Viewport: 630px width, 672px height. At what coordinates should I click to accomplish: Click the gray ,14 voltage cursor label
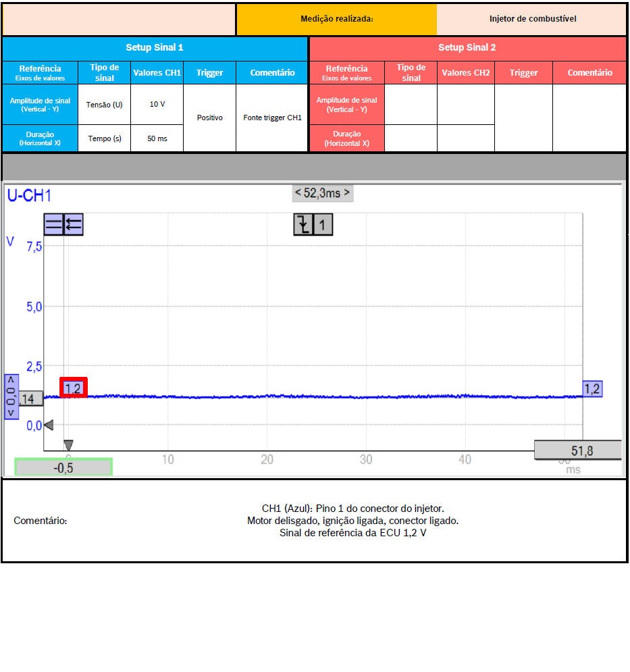tap(28, 399)
